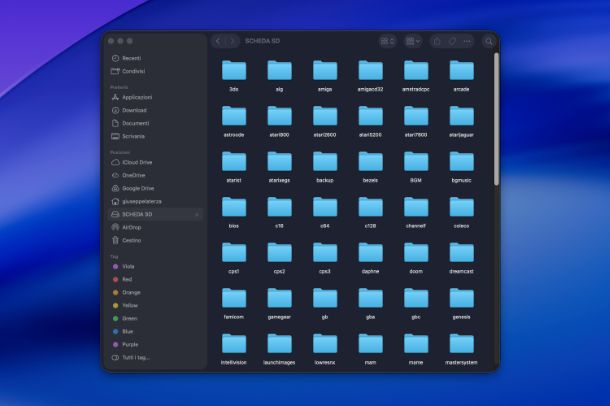Select the amigacd32 folder
Viewport: 610px width, 406px height.
(370, 75)
